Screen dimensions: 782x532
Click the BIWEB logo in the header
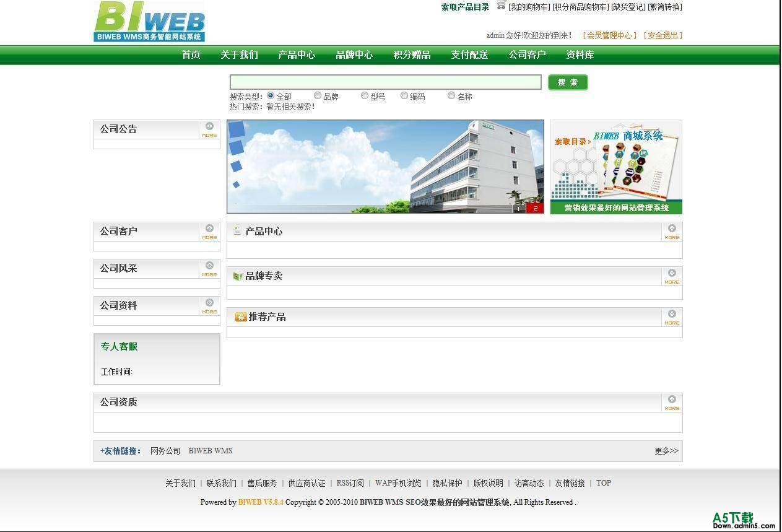pos(149,22)
